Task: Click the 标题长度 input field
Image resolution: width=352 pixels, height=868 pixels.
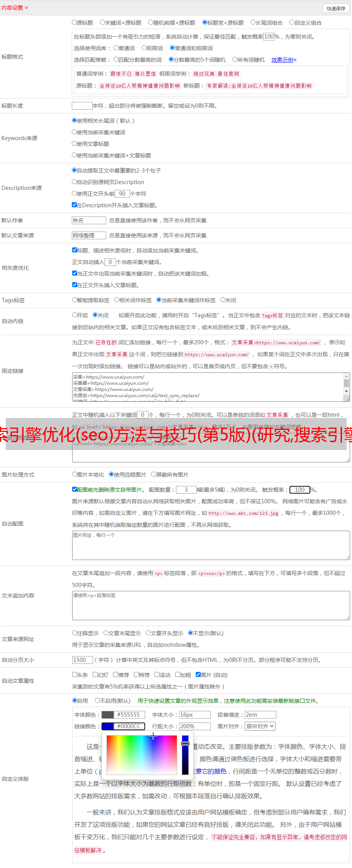Action: [x=82, y=105]
